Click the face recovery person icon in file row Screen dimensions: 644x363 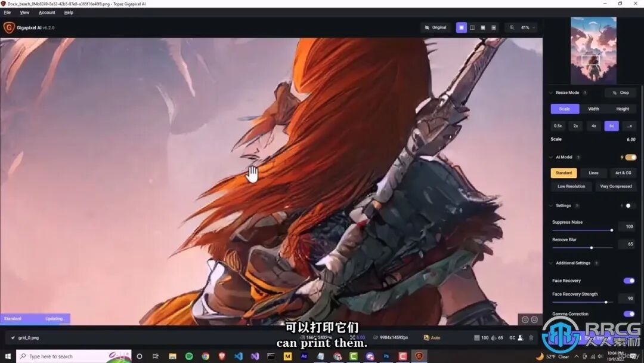point(521,337)
